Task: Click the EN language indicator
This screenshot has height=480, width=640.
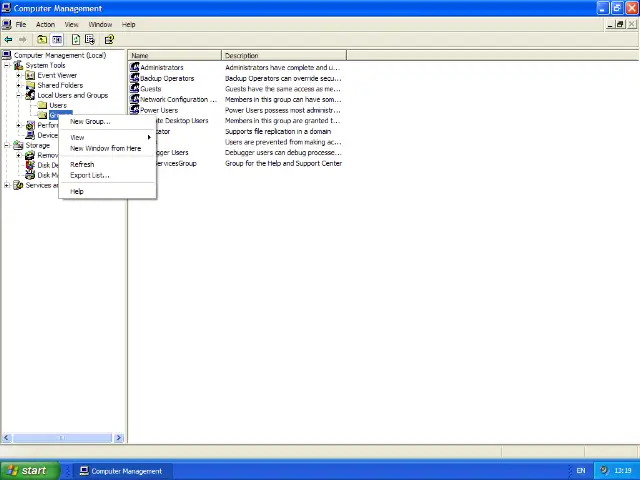Action: pos(581,471)
